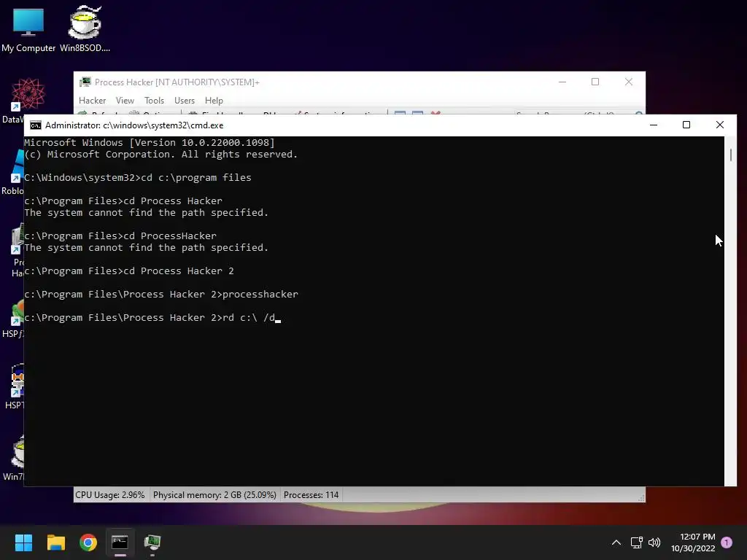Click the 'cd Process Hacker' command line

pyautogui.click(x=123, y=201)
